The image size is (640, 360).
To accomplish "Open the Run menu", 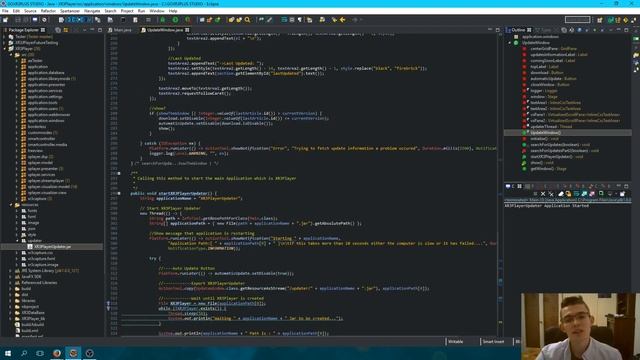I will click(141, 11).
